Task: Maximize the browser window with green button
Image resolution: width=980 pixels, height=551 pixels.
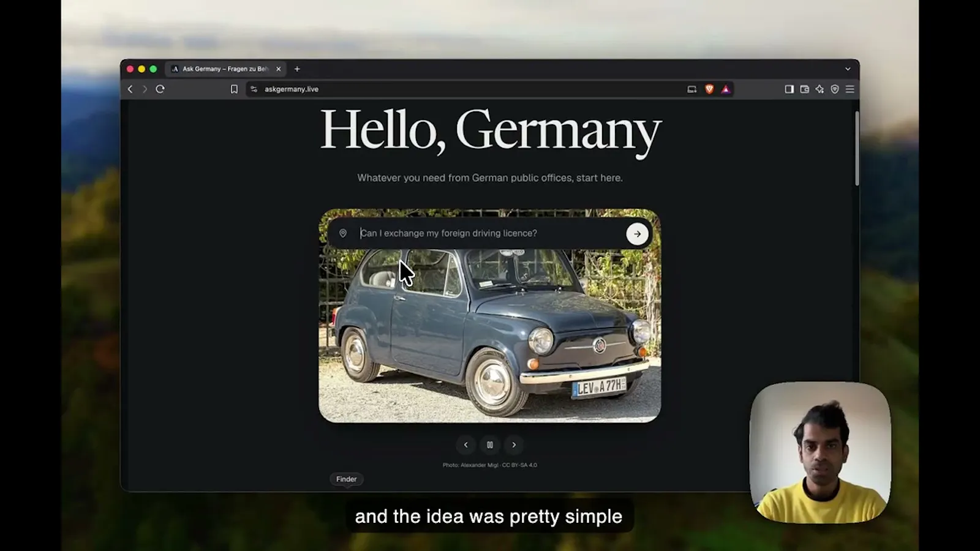Action: pyautogui.click(x=153, y=69)
